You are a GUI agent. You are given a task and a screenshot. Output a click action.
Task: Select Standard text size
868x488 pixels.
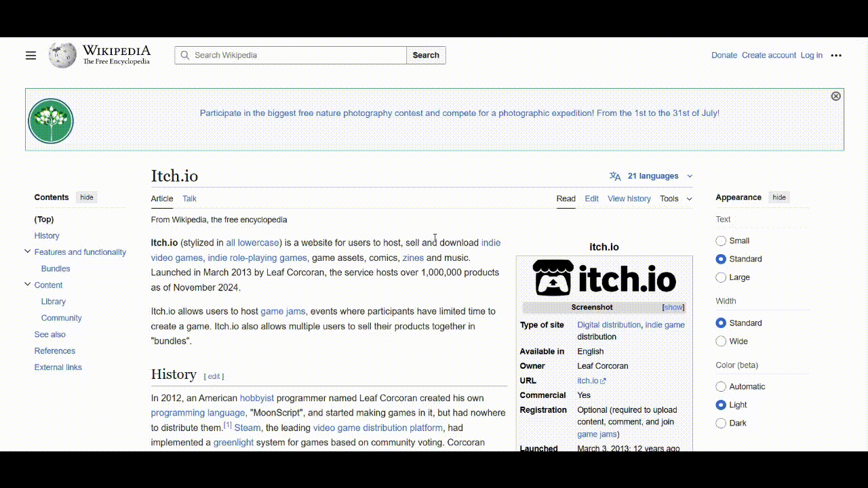tap(721, 259)
